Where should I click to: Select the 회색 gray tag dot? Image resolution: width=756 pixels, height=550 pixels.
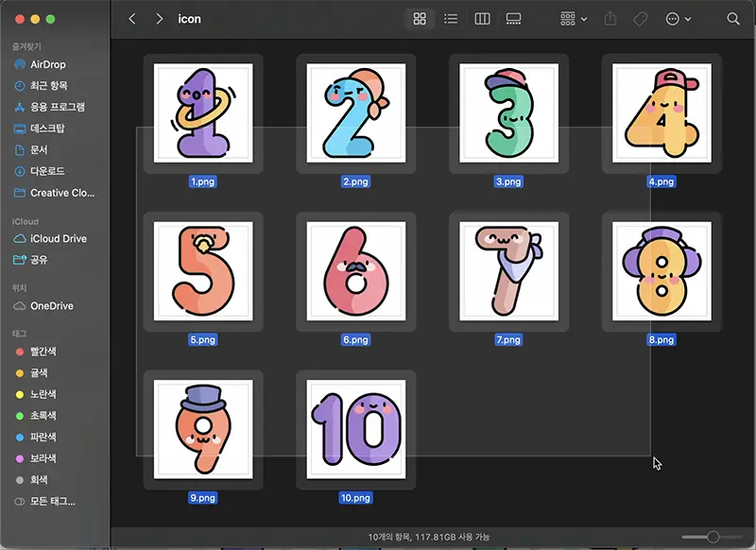tap(20, 480)
